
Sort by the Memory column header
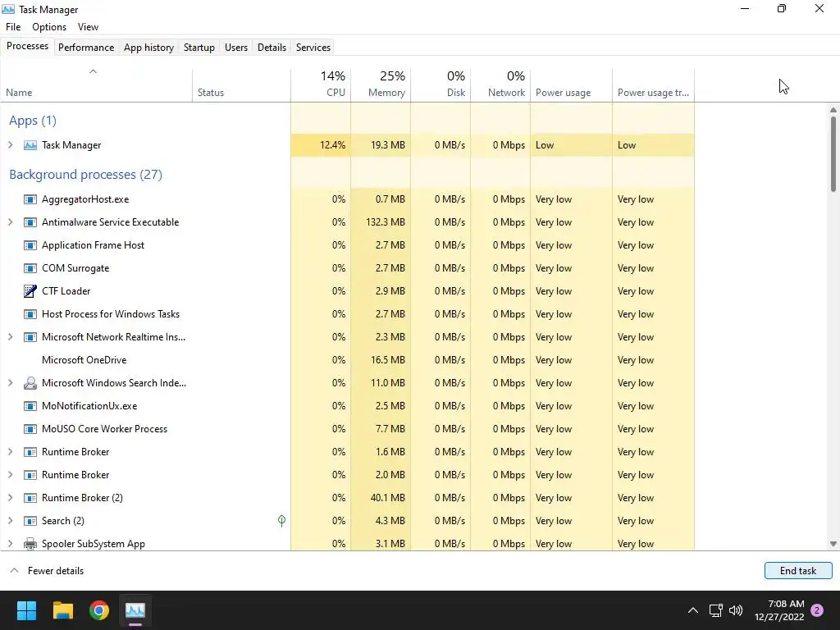[x=381, y=85]
